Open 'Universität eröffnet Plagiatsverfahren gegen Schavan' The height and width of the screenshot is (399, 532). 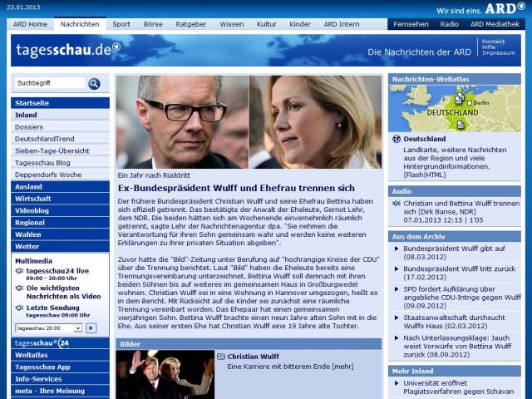(458, 387)
